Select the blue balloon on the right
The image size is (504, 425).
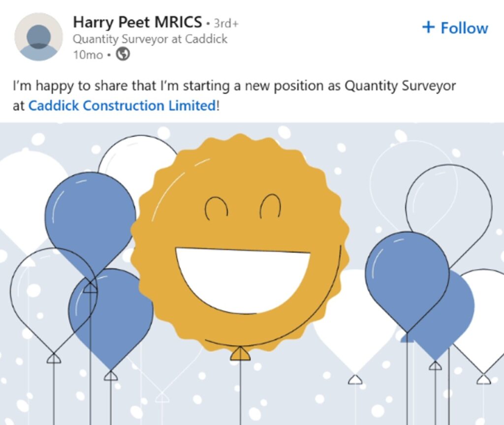(407, 275)
